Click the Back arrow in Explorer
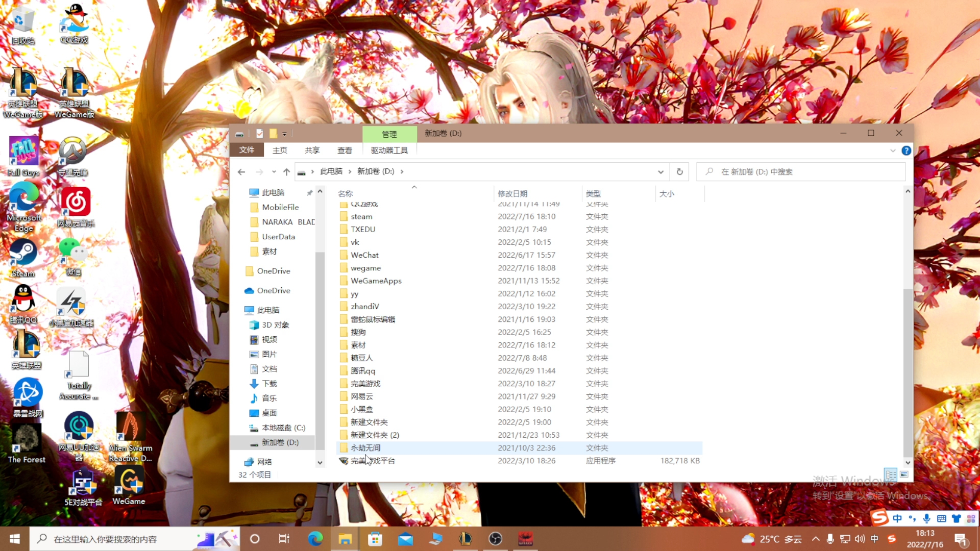Screen dimensions: 980x551 pos(241,172)
